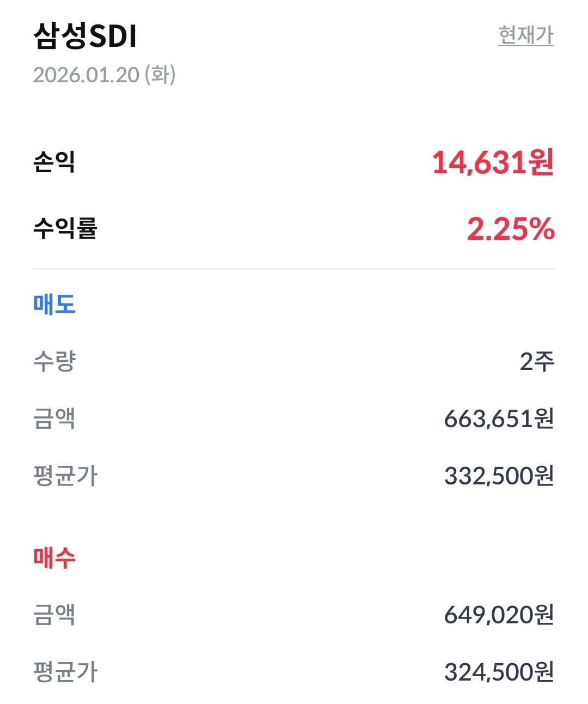Tap the 평균가 label under 매도
Screen dimensions: 588x704
65,476
